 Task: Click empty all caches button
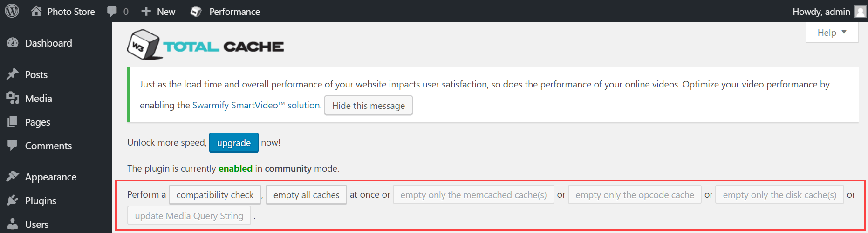(306, 195)
